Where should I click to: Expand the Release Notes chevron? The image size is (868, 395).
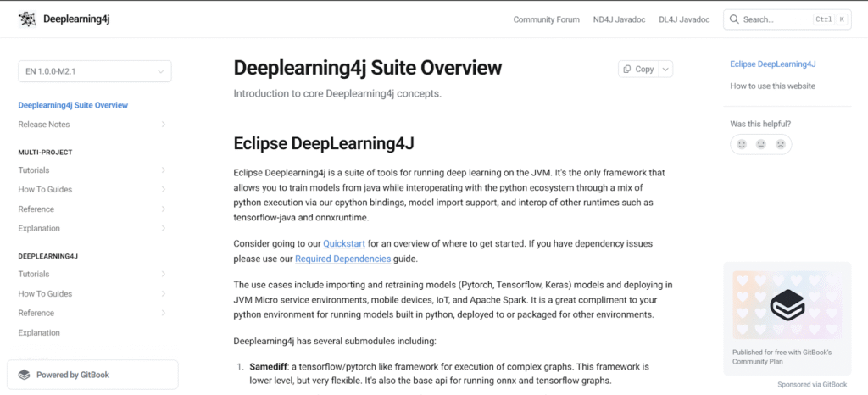pos(164,125)
